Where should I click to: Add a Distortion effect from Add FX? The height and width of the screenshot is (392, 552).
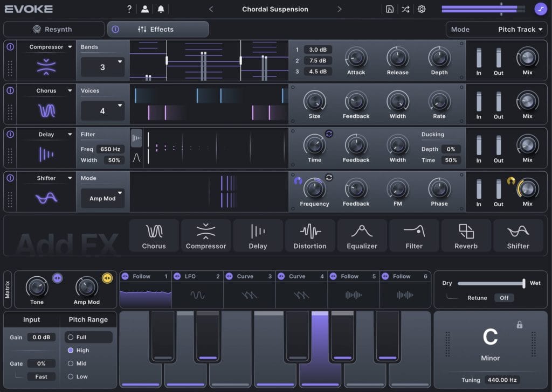pyautogui.click(x=309, y=236)
